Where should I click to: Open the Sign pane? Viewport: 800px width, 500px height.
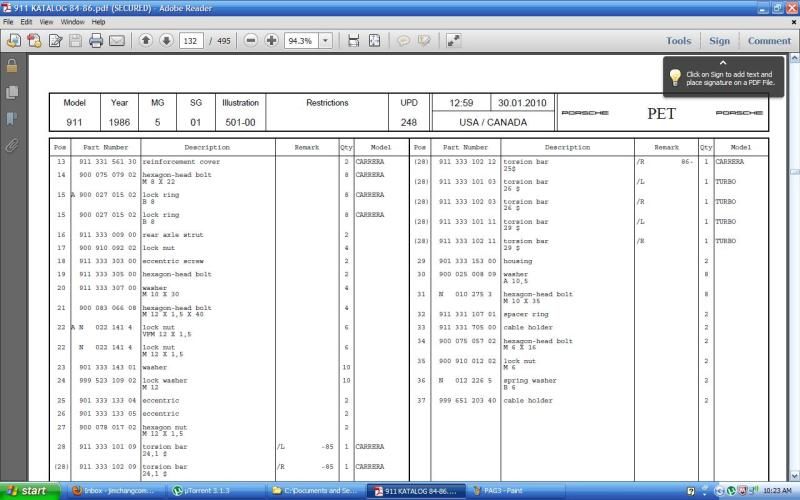tap(719, 41)
